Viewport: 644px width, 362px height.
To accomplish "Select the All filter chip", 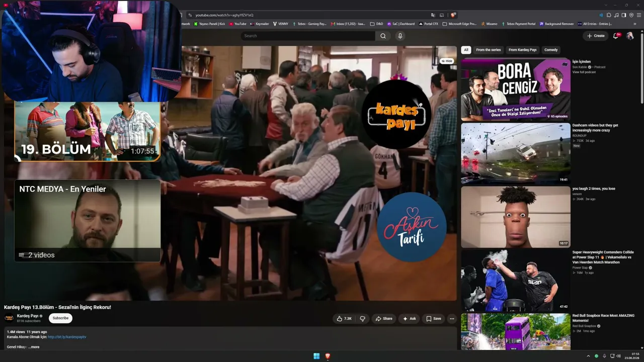I will pos(466,50).
